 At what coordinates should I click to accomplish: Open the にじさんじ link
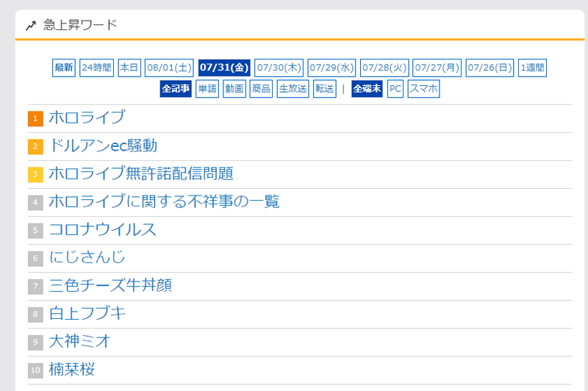tap(87, 257)
